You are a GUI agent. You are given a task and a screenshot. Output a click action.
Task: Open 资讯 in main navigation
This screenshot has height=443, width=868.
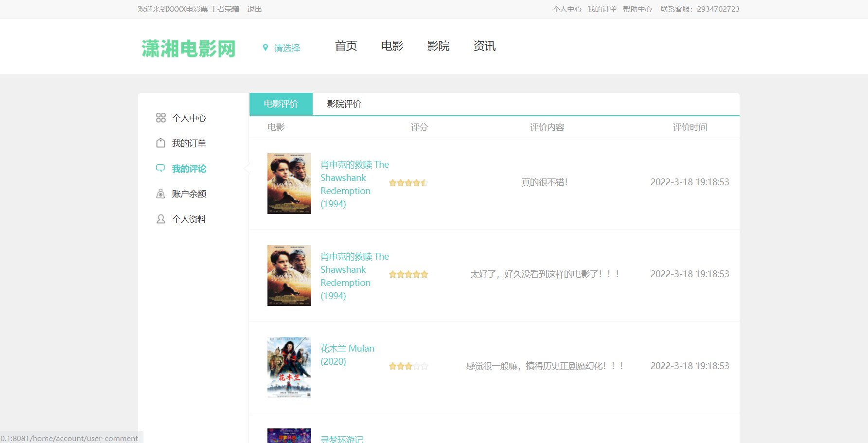pos(485,46)
